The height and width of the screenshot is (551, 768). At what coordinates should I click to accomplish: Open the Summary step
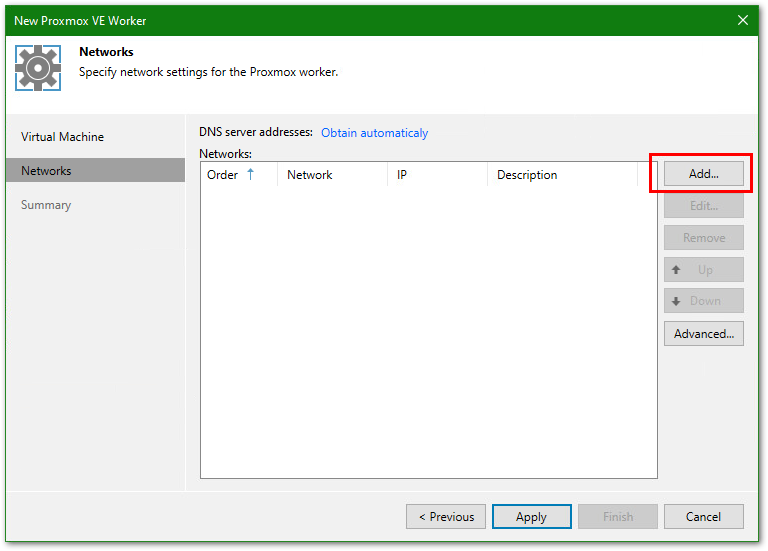46,205
